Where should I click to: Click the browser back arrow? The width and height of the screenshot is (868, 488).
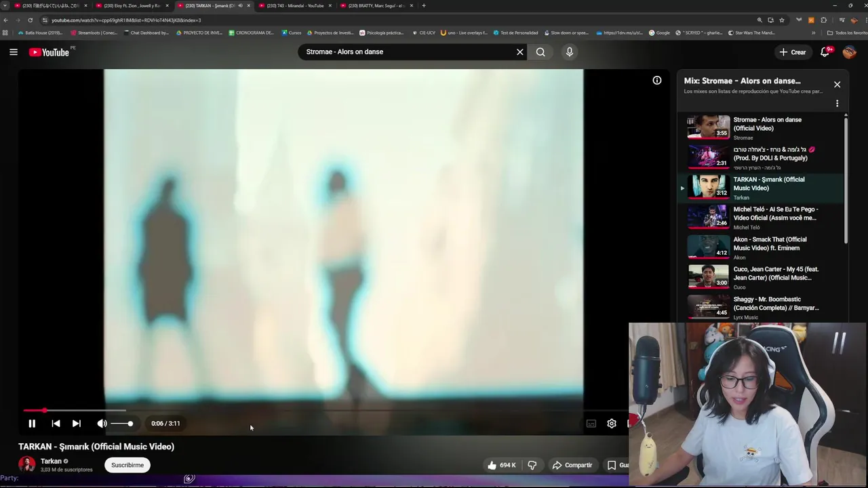pos(5,20)
